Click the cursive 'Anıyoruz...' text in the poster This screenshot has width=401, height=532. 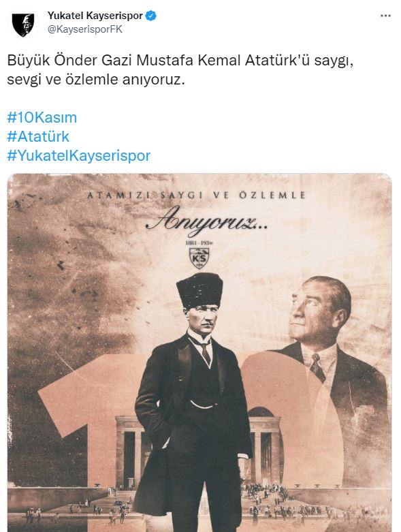pyautogui.click(x=206, y=222)
